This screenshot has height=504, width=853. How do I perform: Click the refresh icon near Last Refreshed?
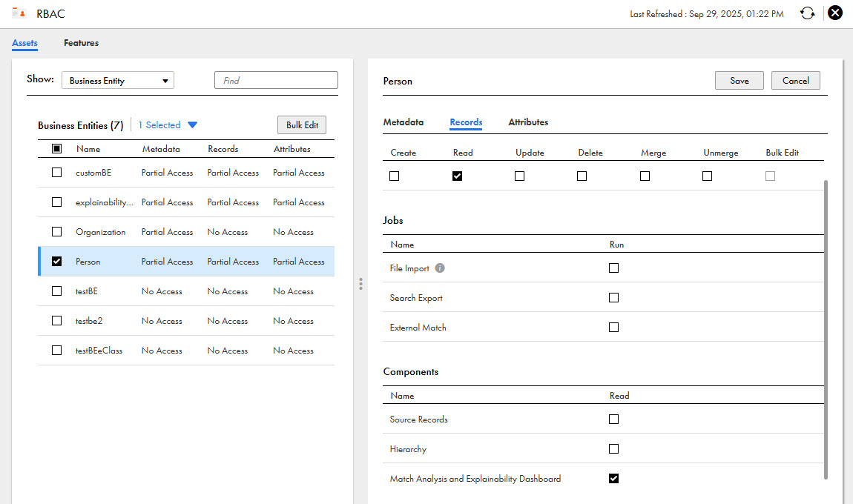click(807, 13)
